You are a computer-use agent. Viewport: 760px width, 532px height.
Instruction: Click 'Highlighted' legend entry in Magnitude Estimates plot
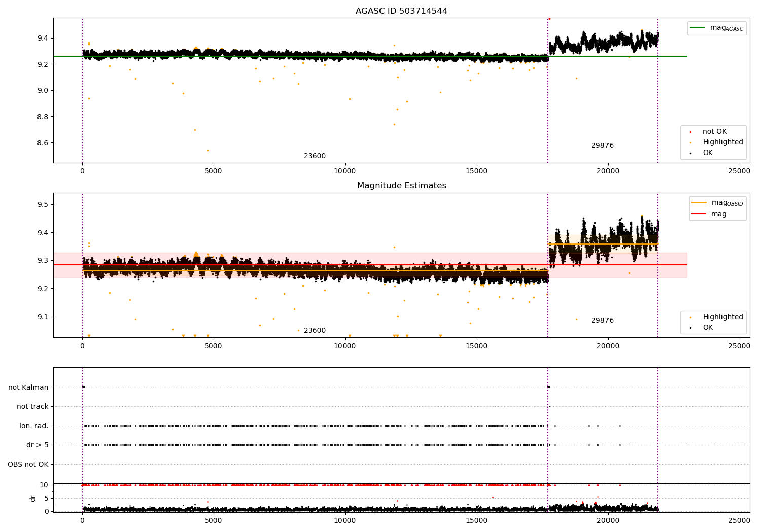pos(723,317)
